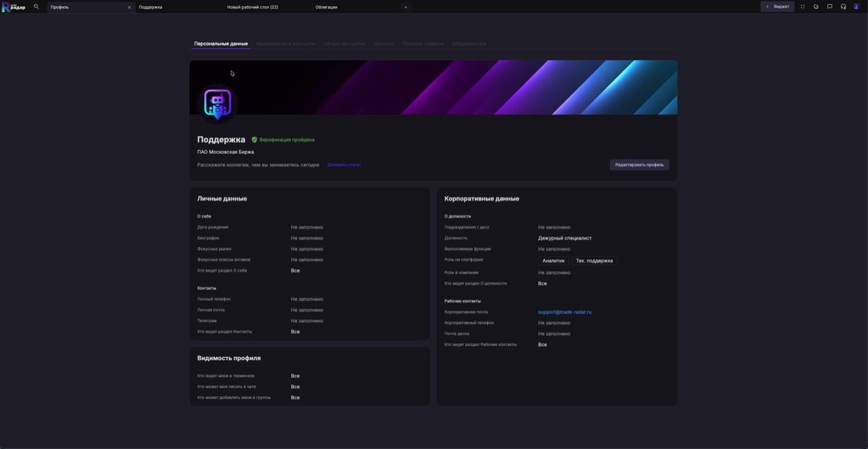The image size is (868, 449).
Task: Toggle fullscreen mode icon in top bar
Action: [x=802, y=7]
